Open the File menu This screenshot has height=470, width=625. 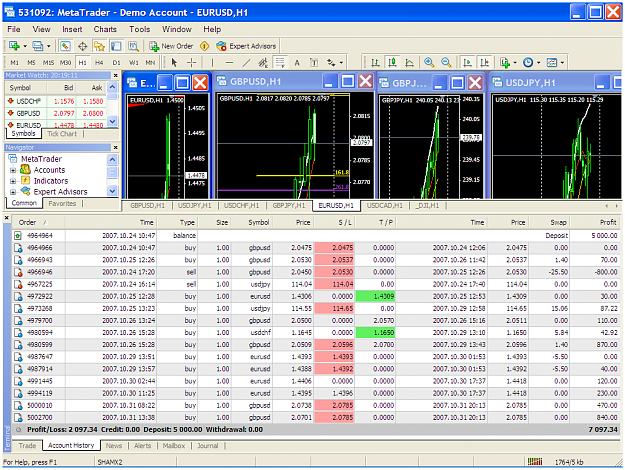[x=14, y=29]
